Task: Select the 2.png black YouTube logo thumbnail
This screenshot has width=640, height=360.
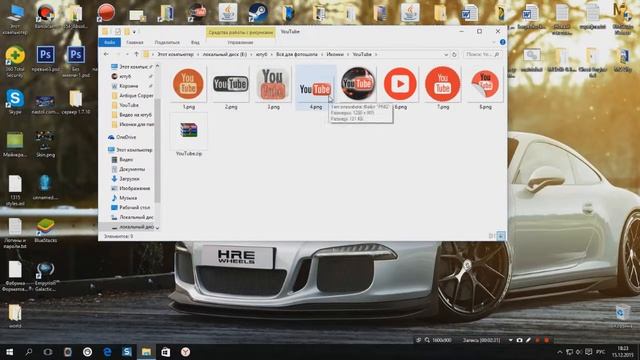Action: [x=231, y=84]
